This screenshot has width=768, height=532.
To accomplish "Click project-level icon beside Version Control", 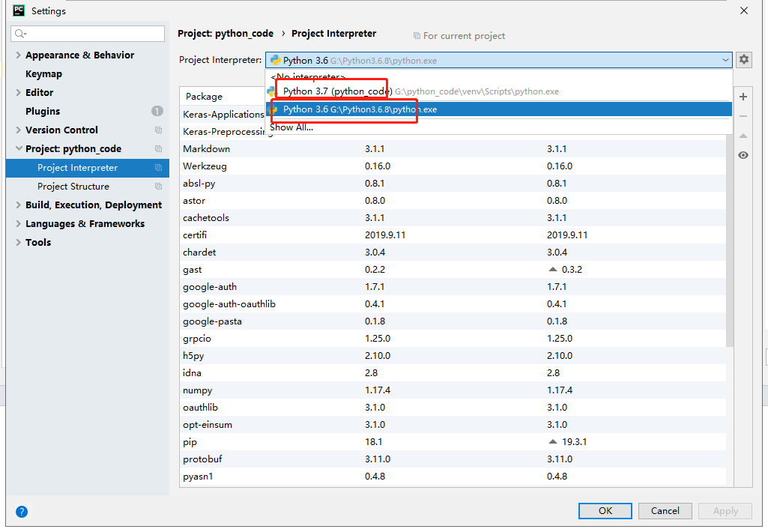I will point(158,130).
